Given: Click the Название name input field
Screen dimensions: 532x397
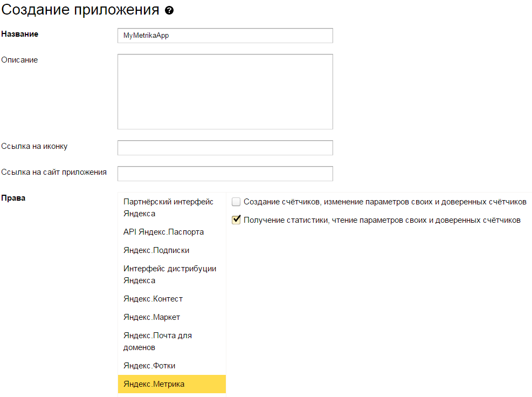Looking at the screenshot, I should click(225, 36).
